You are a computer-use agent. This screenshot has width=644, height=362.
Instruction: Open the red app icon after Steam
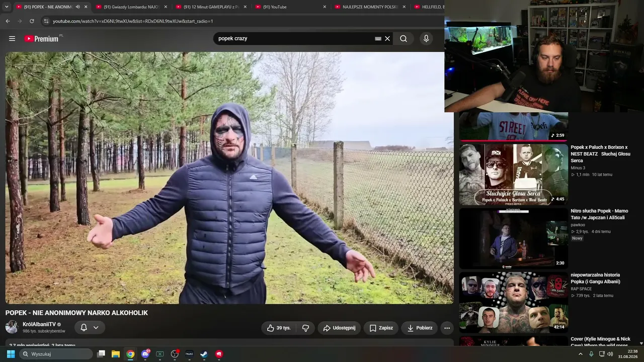click(219, 354)
